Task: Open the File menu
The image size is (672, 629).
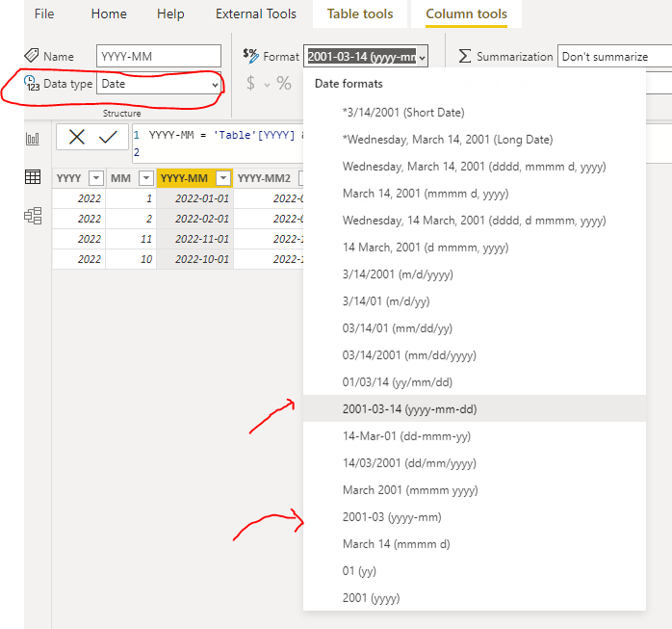Action: pos(44,13)
